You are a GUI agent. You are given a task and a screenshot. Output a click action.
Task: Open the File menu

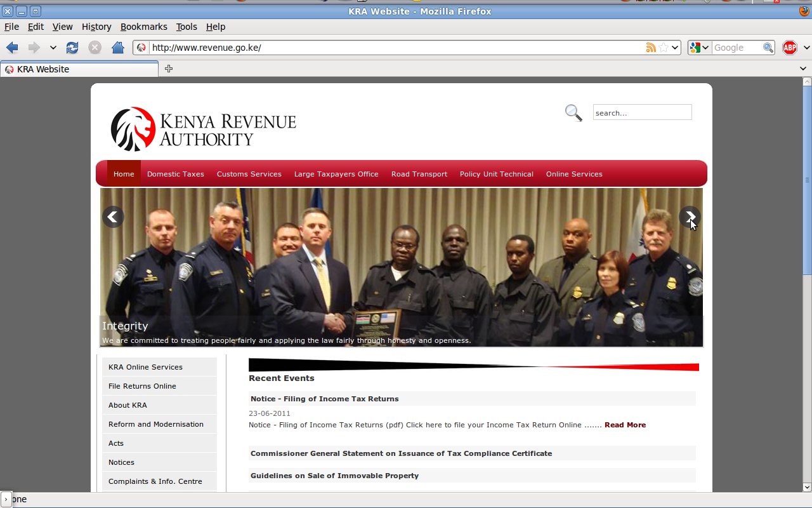[x=11, y=27]
